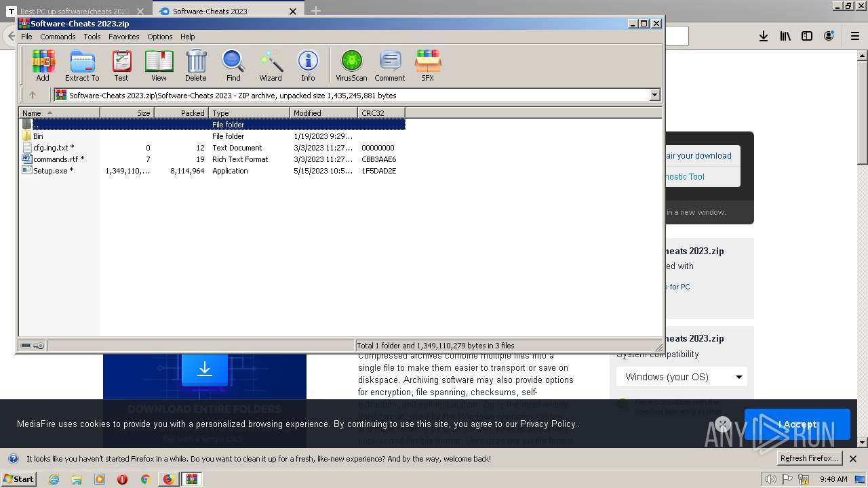Click the WinRAR taskbar icon

[192, 479]
